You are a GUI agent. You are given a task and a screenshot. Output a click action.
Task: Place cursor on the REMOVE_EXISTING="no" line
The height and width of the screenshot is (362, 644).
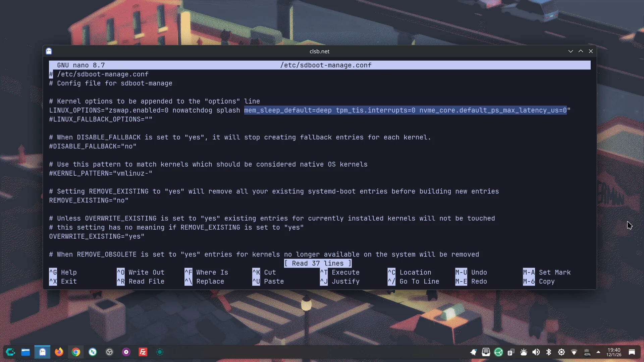pos(89,200)
